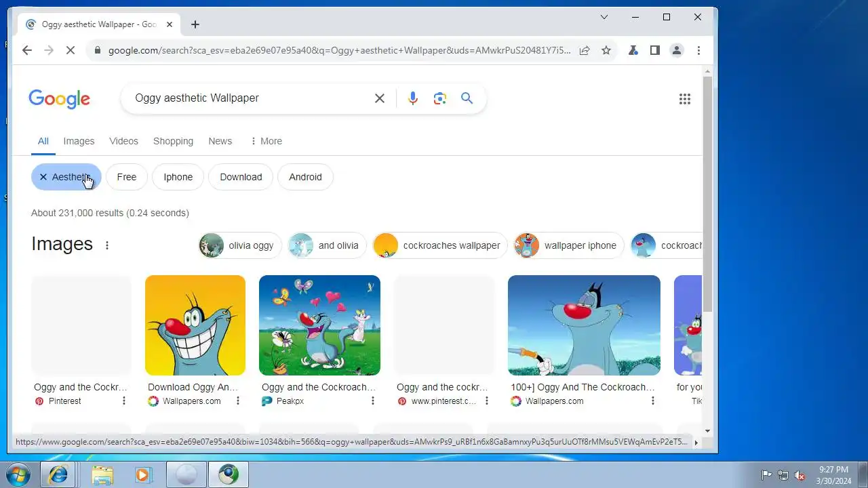Switch to the Shopping tab
Screen dimensions: 868x488
click(173, 141)
